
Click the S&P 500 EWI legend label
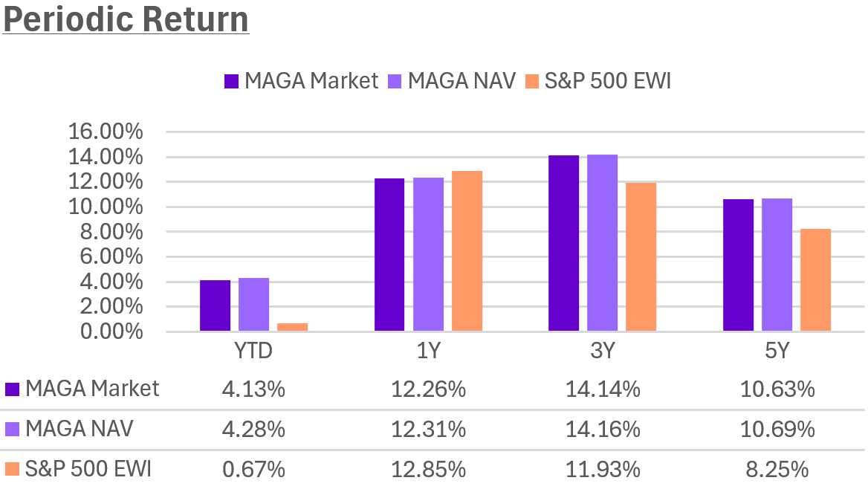coord(608,81)
